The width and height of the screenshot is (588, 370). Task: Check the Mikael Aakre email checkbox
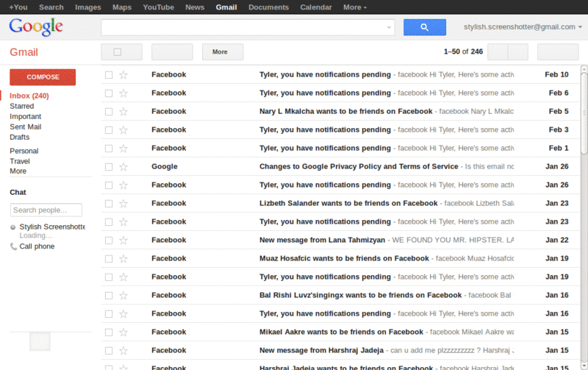tap(109, 332)
